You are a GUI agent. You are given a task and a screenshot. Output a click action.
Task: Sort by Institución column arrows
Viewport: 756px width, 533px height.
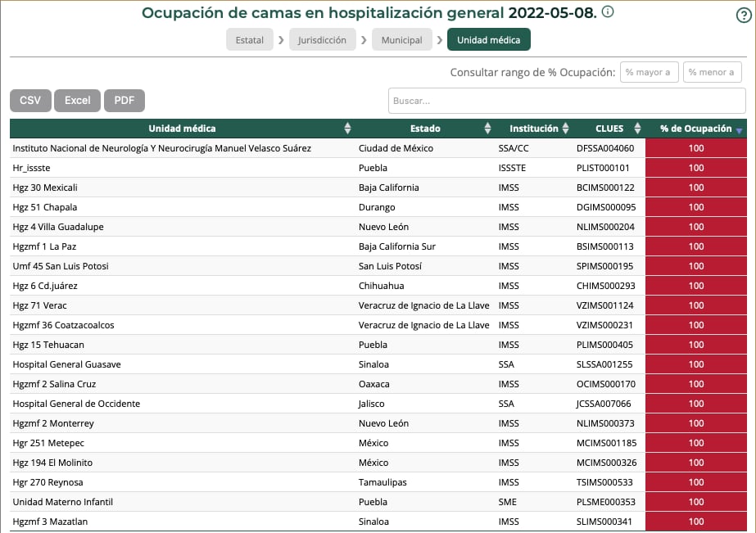tap(565, 129)
